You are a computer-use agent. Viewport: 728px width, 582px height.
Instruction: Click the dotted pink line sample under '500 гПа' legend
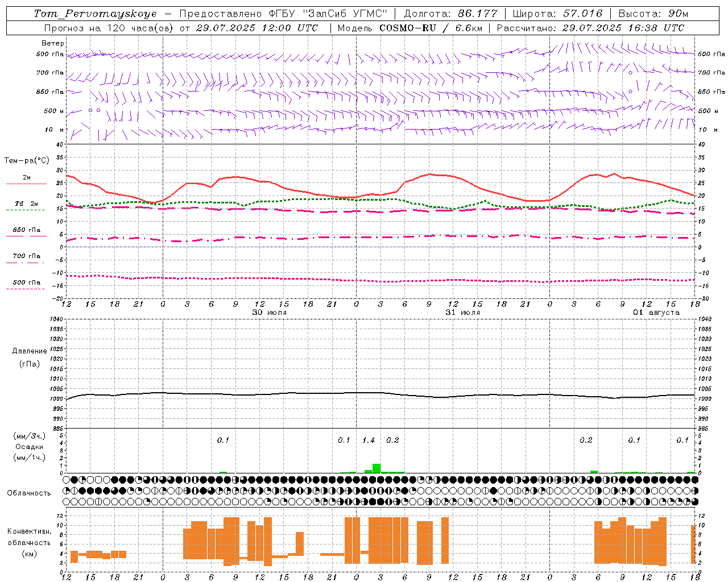point(26,289)
